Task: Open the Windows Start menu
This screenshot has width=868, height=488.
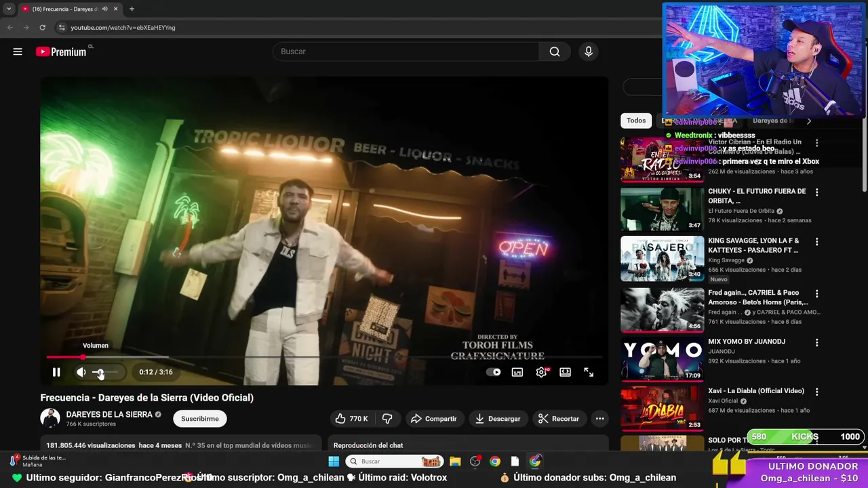Action: point(334,462)
